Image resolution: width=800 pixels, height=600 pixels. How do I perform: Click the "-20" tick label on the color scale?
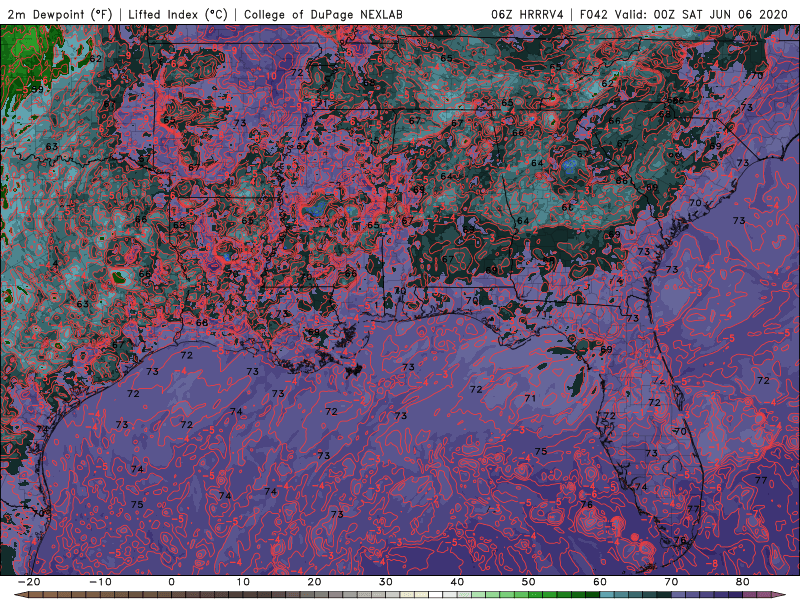click(29, 582)
